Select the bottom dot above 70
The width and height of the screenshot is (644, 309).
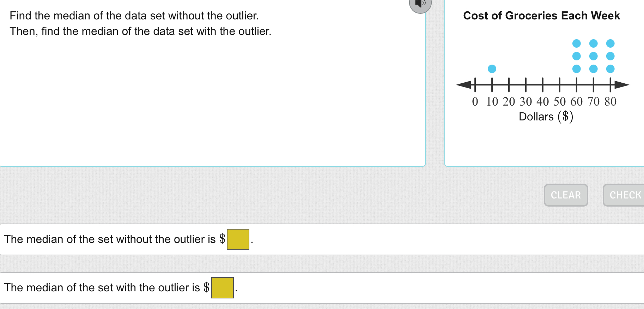(594, 68)
